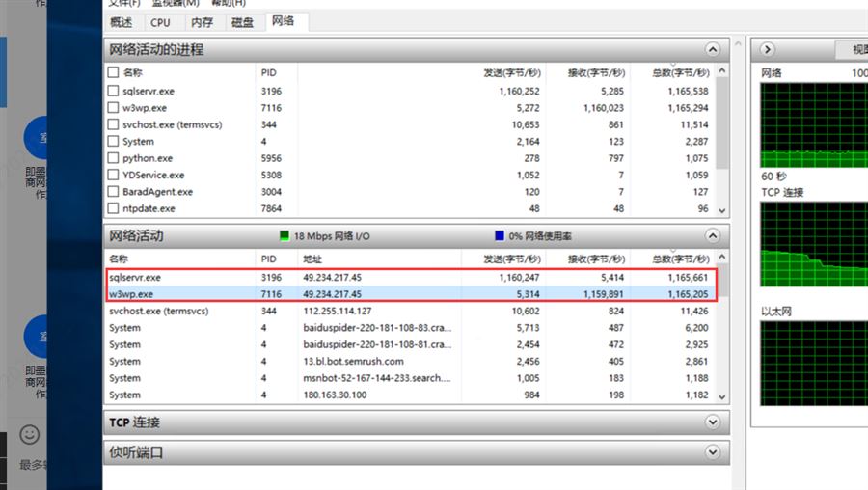Toggle the select-all checkbox beside 名称 header

[x=114, y=72]
